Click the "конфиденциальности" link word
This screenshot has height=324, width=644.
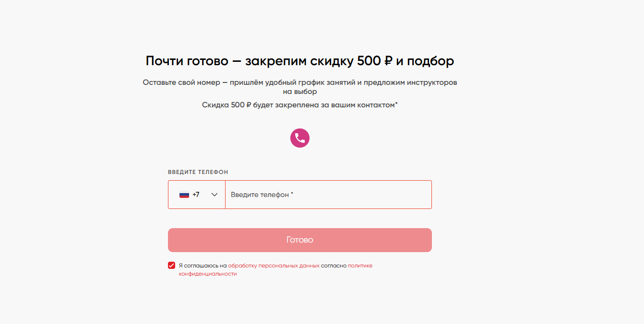(208, 274)
